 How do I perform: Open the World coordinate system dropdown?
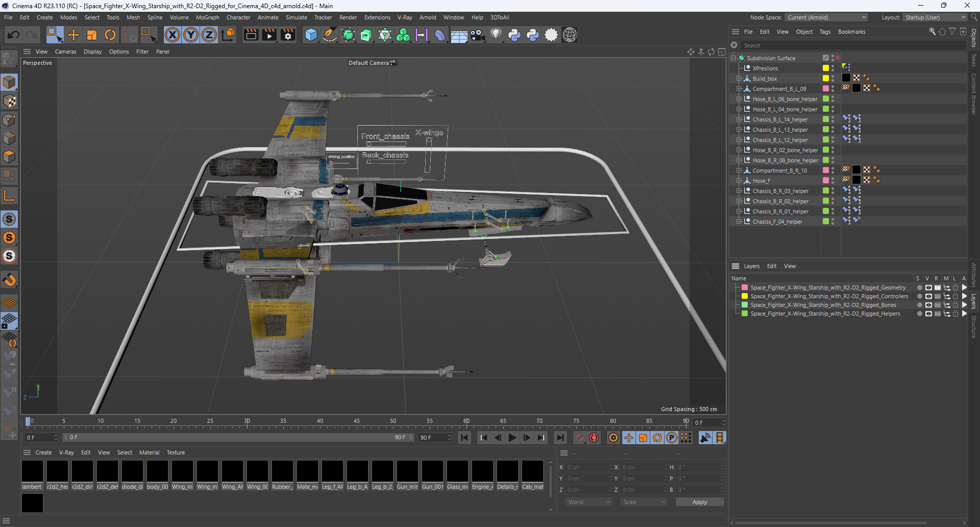click(x=589, y=502)
